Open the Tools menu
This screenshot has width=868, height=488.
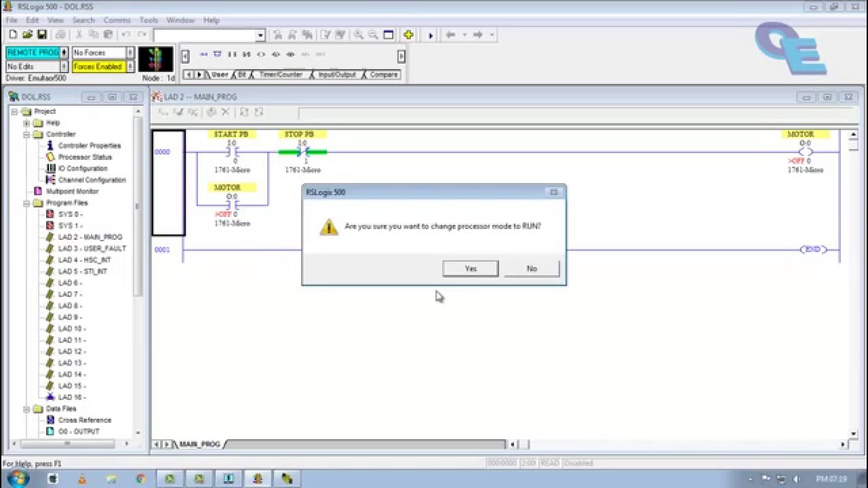(x=149, y=20)
